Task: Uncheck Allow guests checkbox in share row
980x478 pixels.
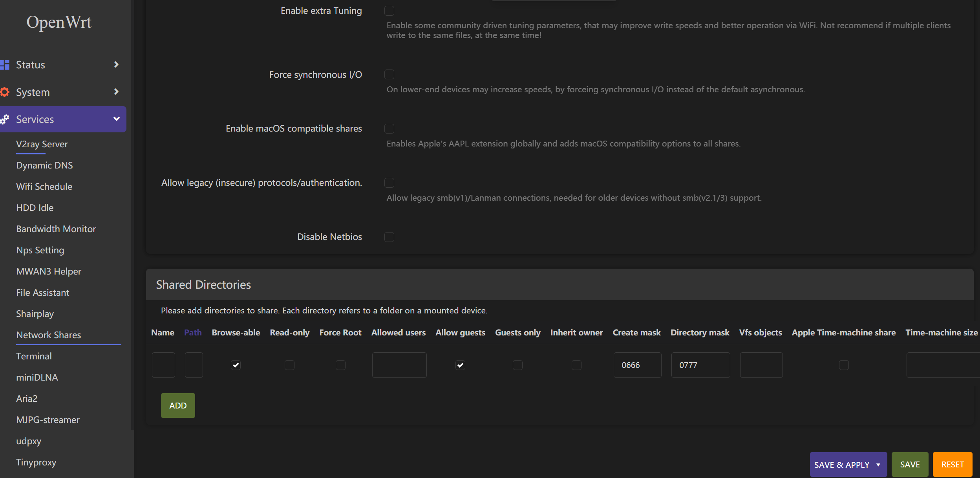Action: pos(460,365)
